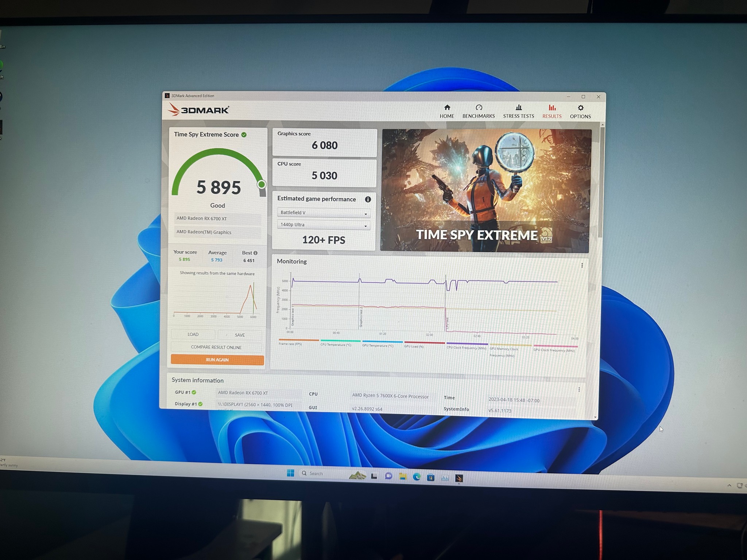Open the Windows Start menu
This screenshot has width=747, height=560.
pyautogui.click(x=290, y=473)
